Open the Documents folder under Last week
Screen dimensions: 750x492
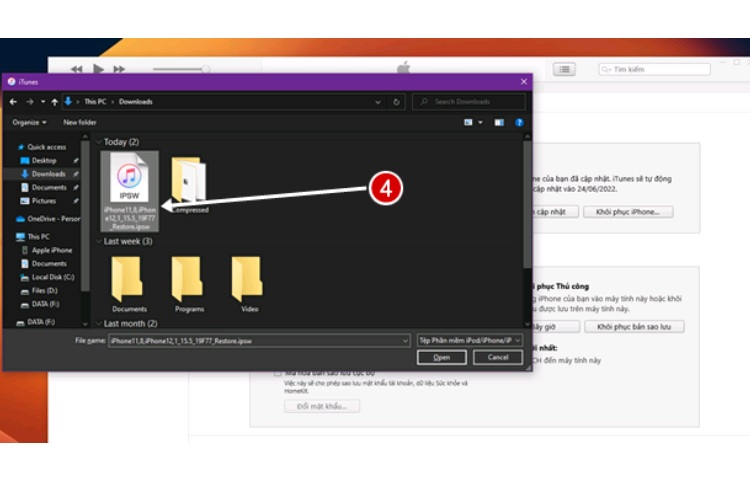point(129,284)
